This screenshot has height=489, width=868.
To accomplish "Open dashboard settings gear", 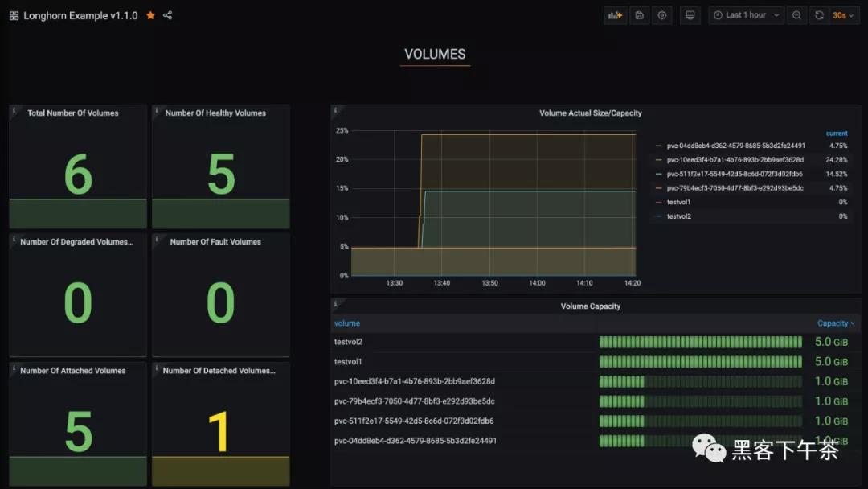I will [661, 15].
